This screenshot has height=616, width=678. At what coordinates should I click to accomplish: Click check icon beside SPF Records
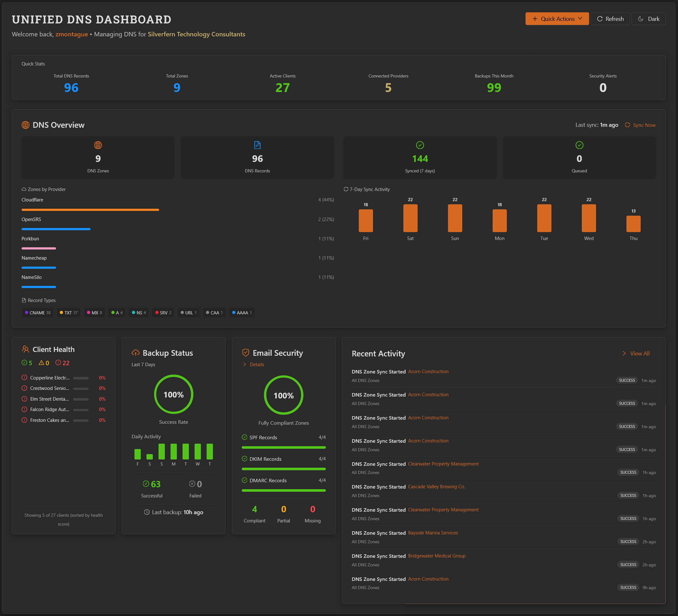pyautogui.click(x=245, y=437)
